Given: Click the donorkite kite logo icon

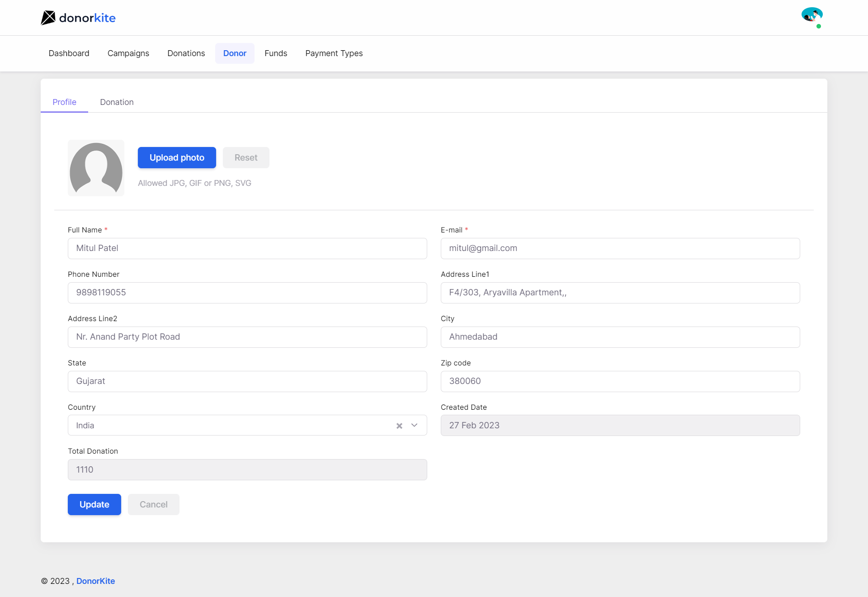Looking at the screenshot, I should coord(48,18).
